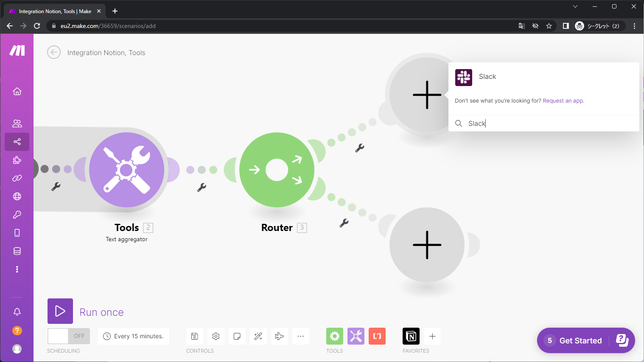Image resolution: width=644 pixels, height=362 pixels.
Task: Open Flow control green gear tool
Action: click(x=335, y=336)
